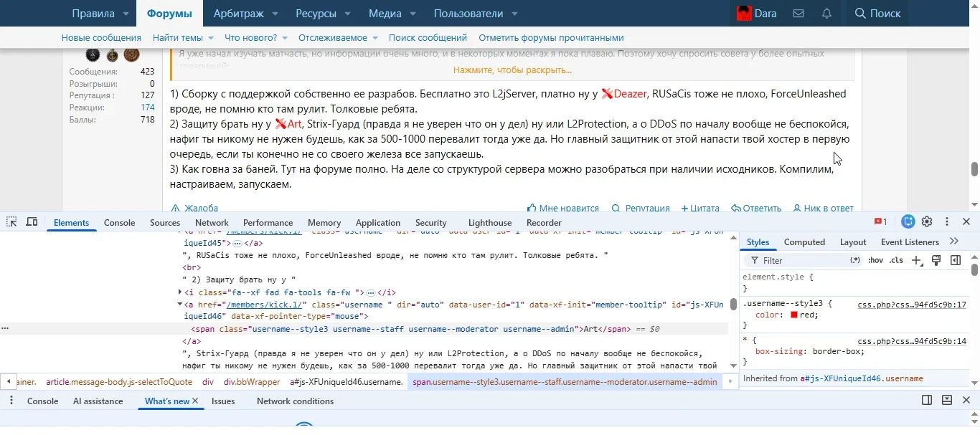The width and height of the screenshot is (980, 435).
Task: Open the Network panel tab
Action: pyautogui.click(x=212, y=223)
